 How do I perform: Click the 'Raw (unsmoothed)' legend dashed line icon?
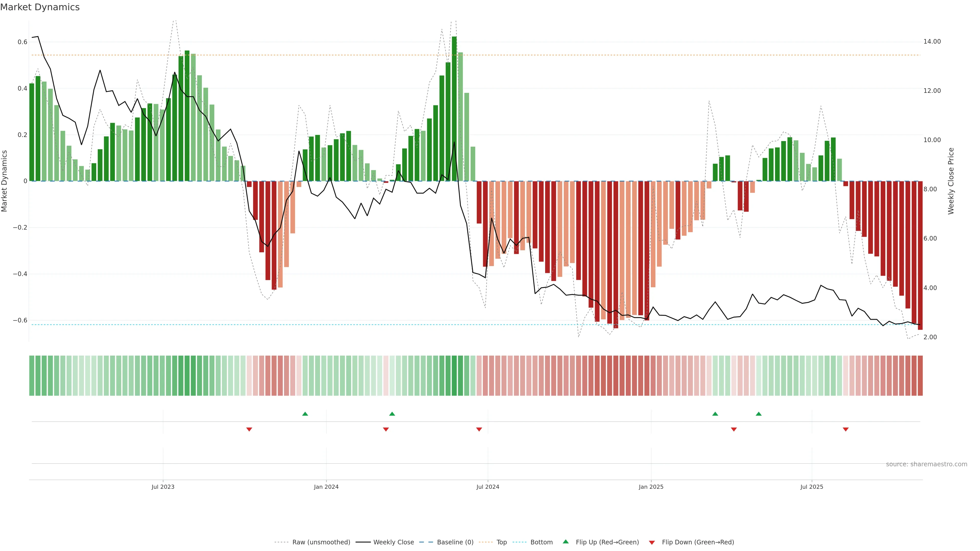click(x=281, y=542)
